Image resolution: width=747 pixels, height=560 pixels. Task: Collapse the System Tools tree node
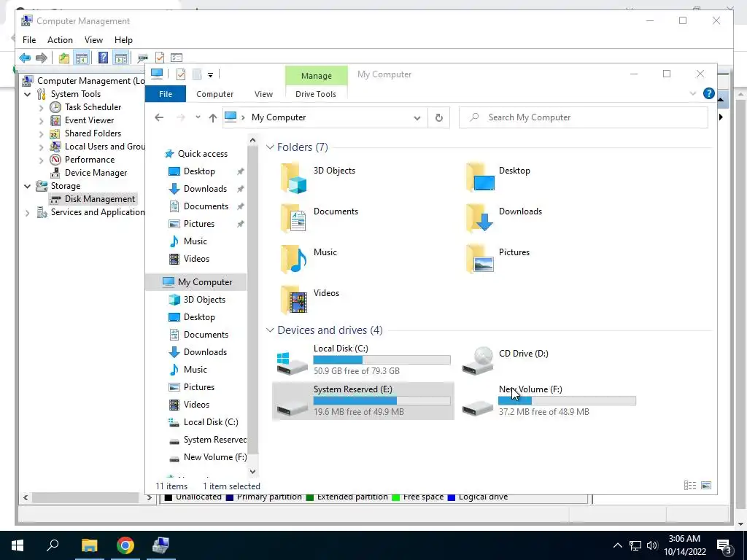click(27, 94)
